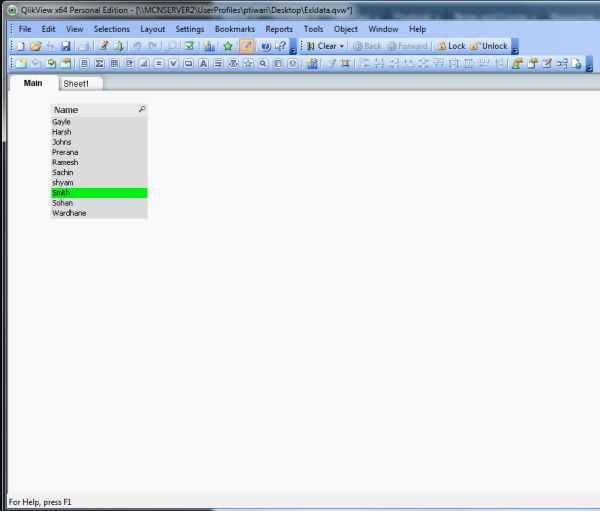
Task: Create a Current Selections Box checkmark icon
Action: (x=173, y=64)
